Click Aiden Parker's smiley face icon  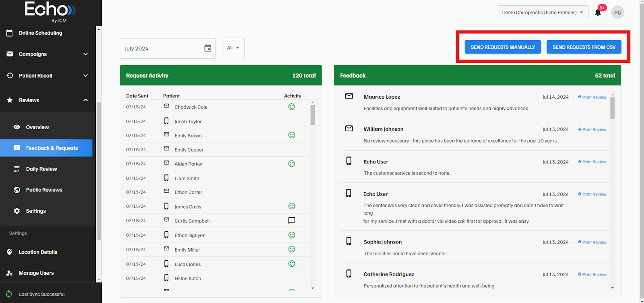[292, 163]
